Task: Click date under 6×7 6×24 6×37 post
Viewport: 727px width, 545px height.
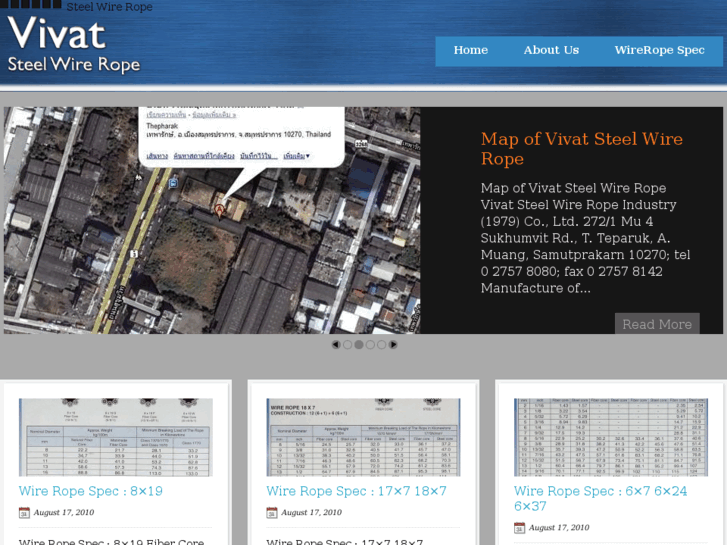Action: click(x=559, y=528)
